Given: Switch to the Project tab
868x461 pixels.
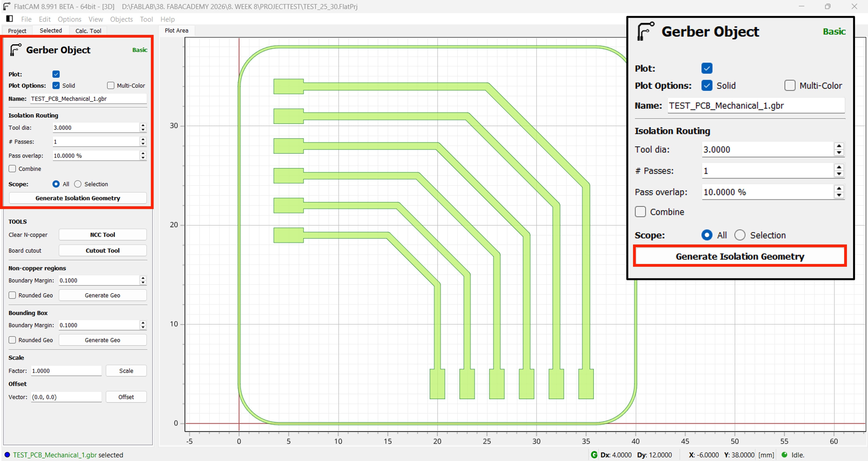Looking at the screenshot, I should tap(17, 31).
